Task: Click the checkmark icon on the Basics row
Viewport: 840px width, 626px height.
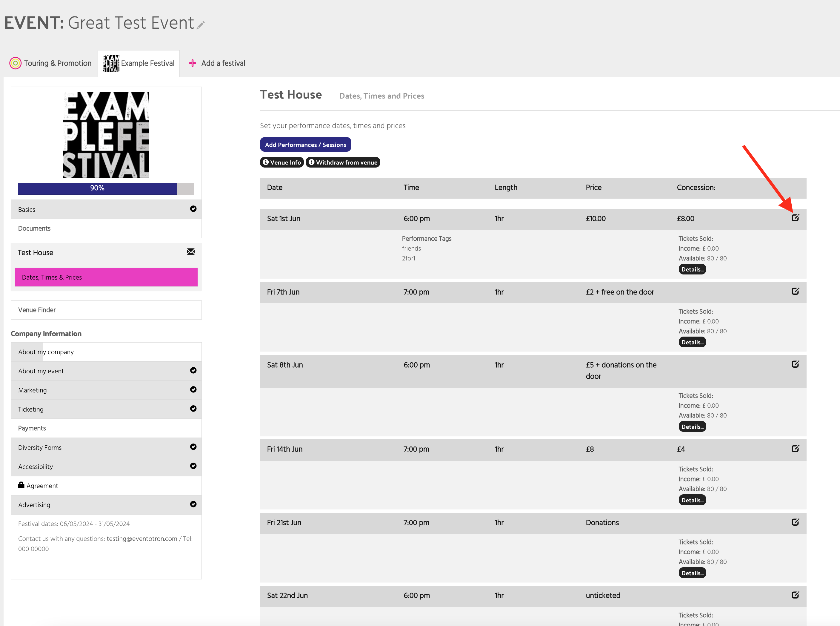Action: (x=193, y=209)
